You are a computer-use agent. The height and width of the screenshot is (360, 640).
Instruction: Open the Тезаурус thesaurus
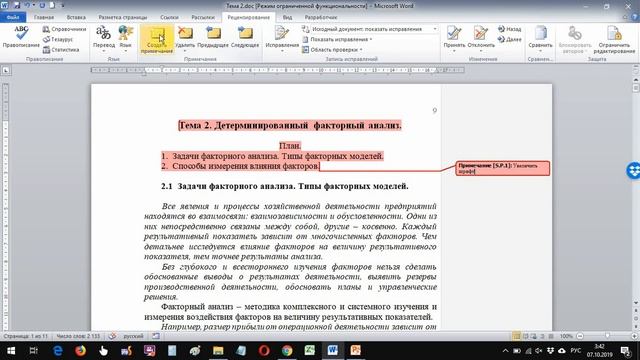[58, 39]
